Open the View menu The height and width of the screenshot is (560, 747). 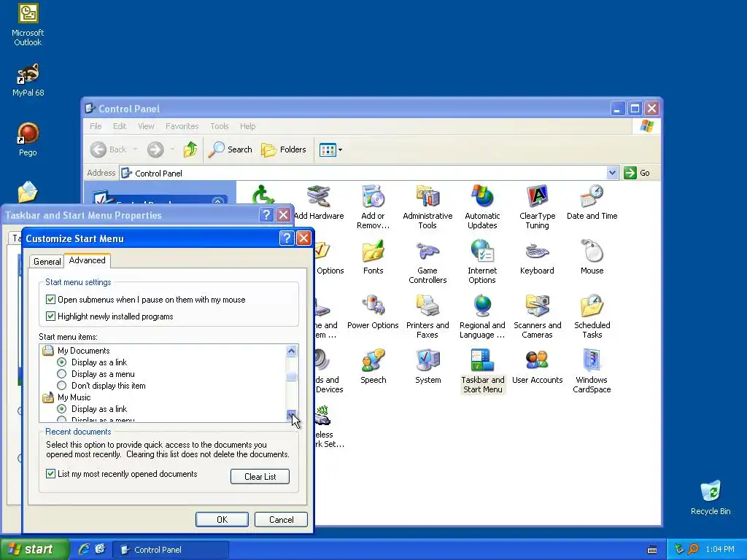pos(146,126)
